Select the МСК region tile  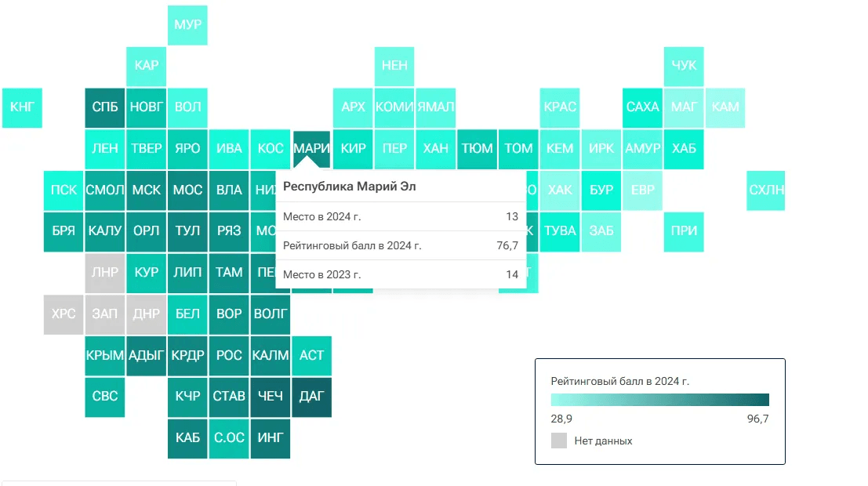(x=147, y=190)
